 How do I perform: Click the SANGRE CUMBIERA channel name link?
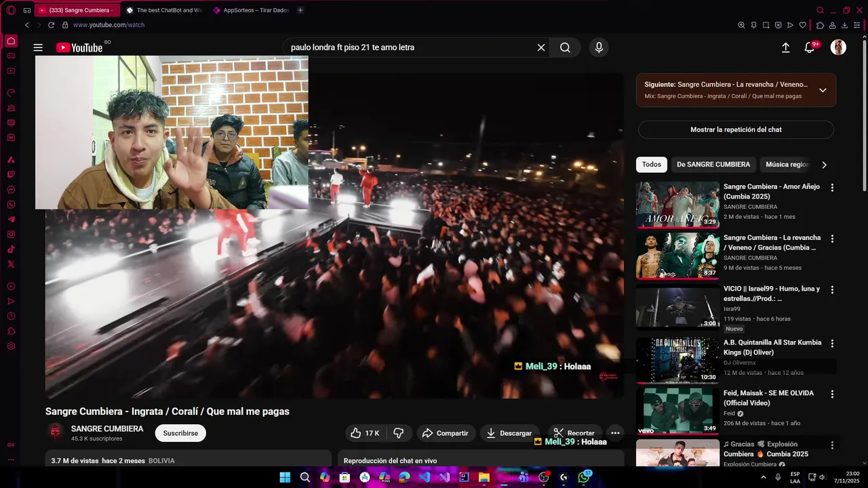[x=107, y=429]
